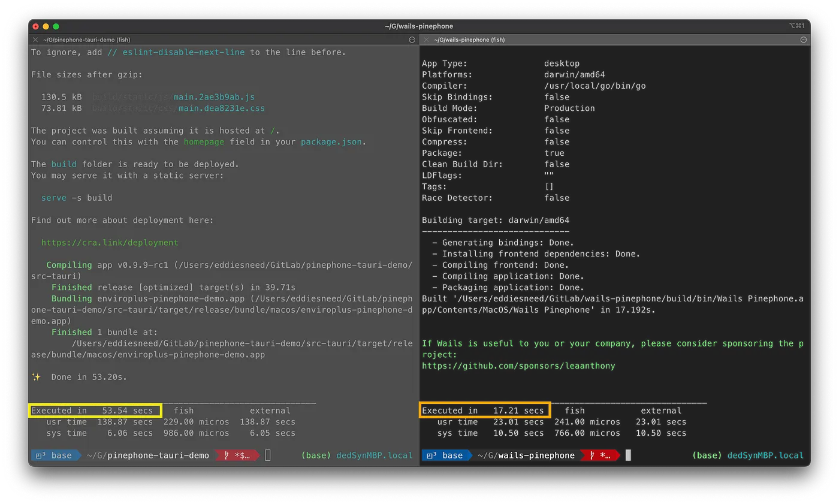This screenshot has width=839, height=504.
Task: Open the https://cra.link/deployment link
Action: pyautogui.click(x=110, y=243)
